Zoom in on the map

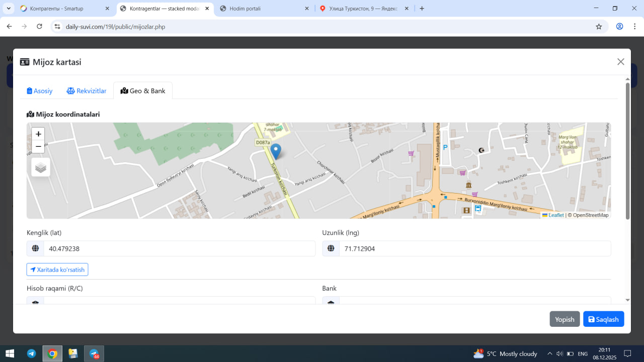point(38,134)
